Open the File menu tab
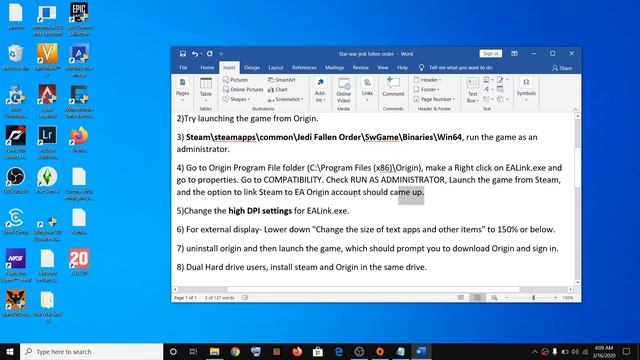640x360 pixels. click(184, 68)
